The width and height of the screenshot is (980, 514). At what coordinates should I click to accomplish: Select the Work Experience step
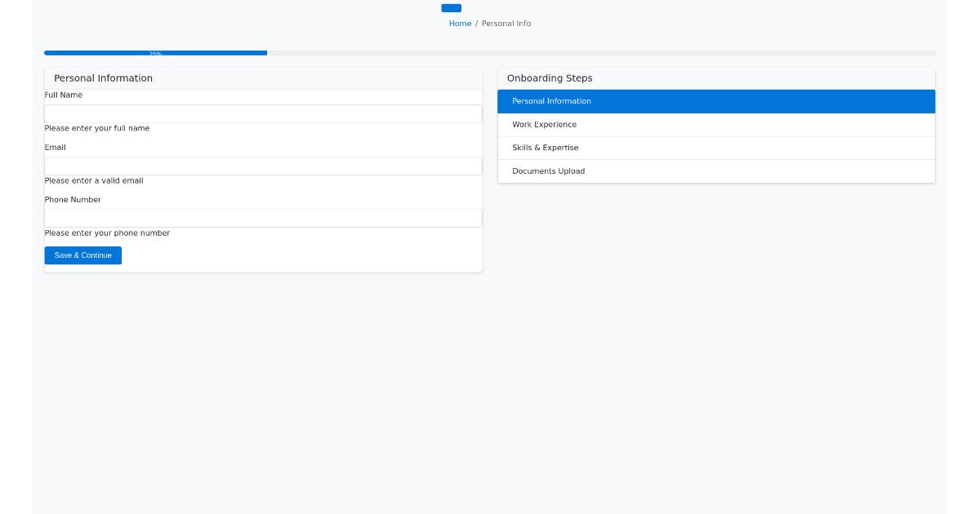tap(716, 124)
